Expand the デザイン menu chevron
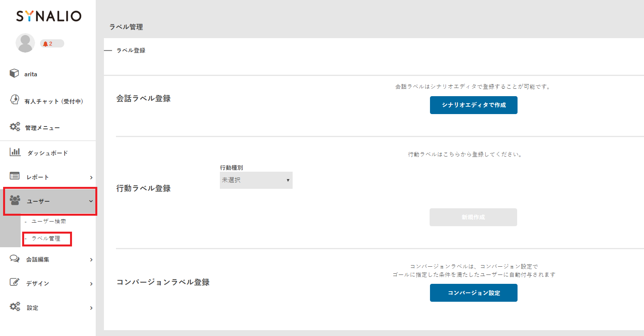The image size is (644, 336). [91, 284]
